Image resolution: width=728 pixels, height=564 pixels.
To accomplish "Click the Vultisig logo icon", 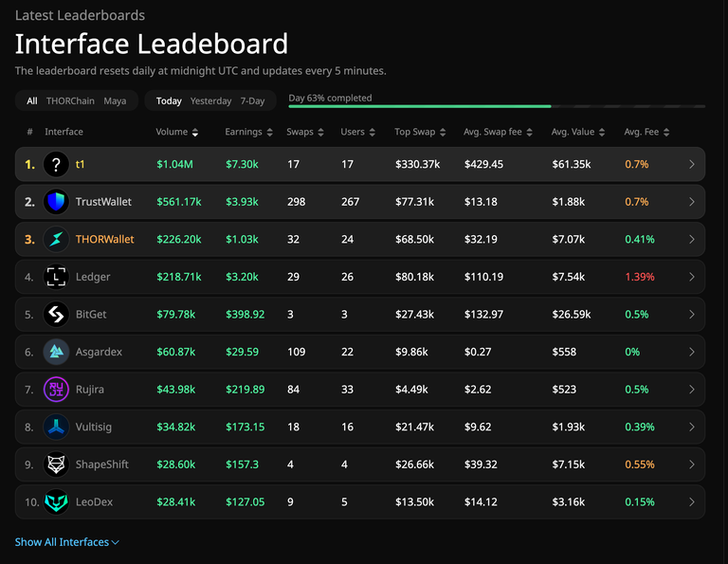I will (x=56, y=428).
